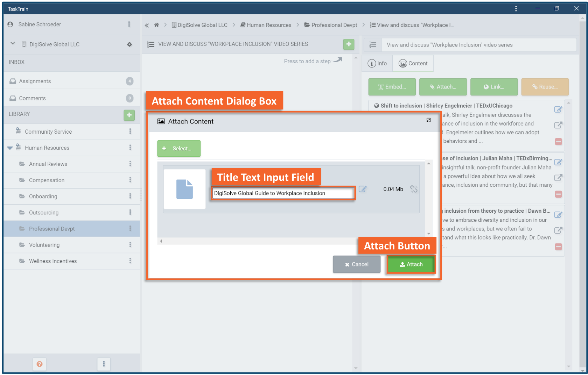Viewport: 588px width, 375px height.
Task: Select the Annual Reviews folder
Action: [48, 164]
